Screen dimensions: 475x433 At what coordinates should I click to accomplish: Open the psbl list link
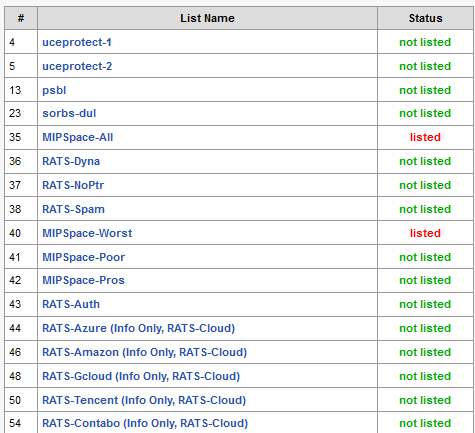click(54, 90)
